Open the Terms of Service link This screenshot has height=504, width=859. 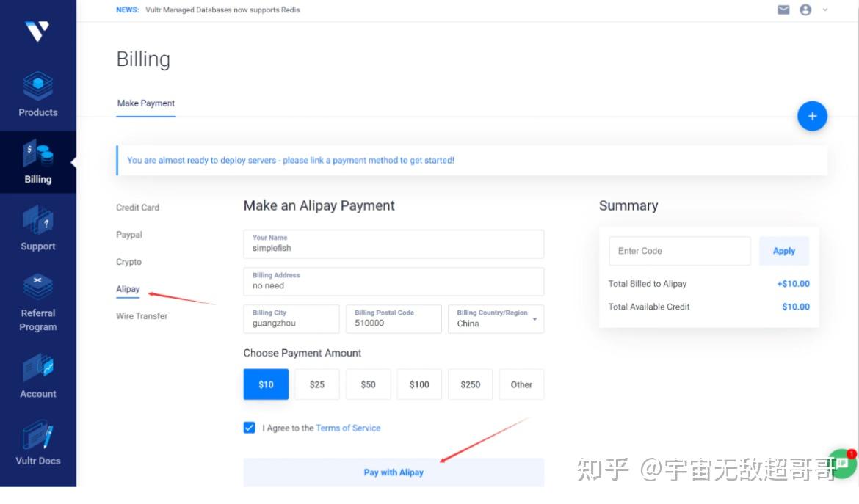tap(348, 428)
